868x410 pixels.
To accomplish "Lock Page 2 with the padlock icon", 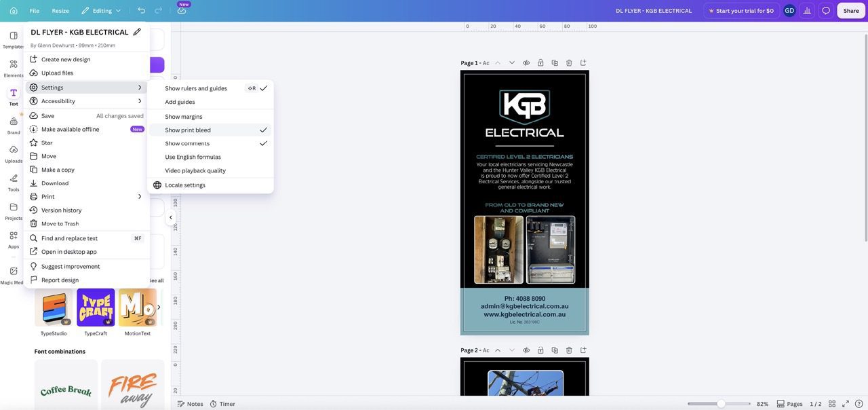I will (540, 350).
